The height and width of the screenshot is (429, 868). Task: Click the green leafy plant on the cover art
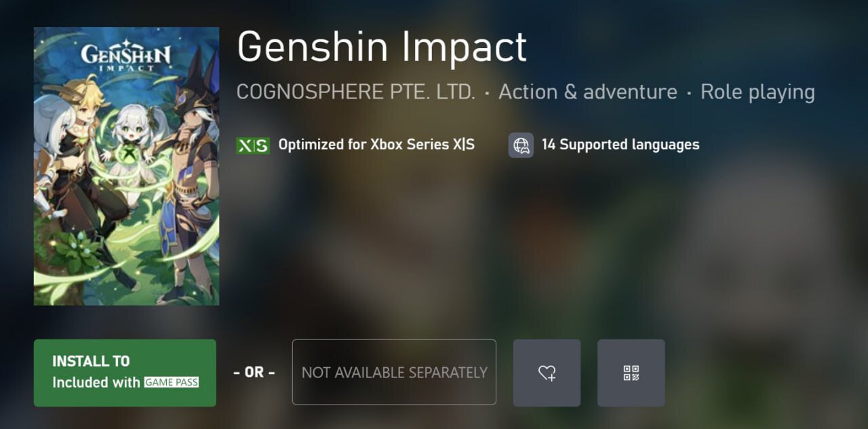[x=75, y=251]
